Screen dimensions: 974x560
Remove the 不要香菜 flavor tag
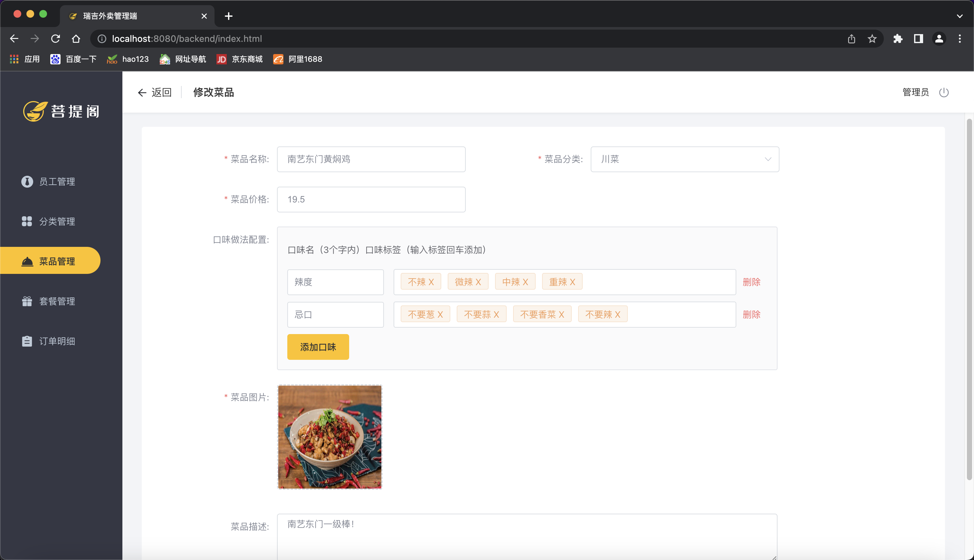pos(561,315)
